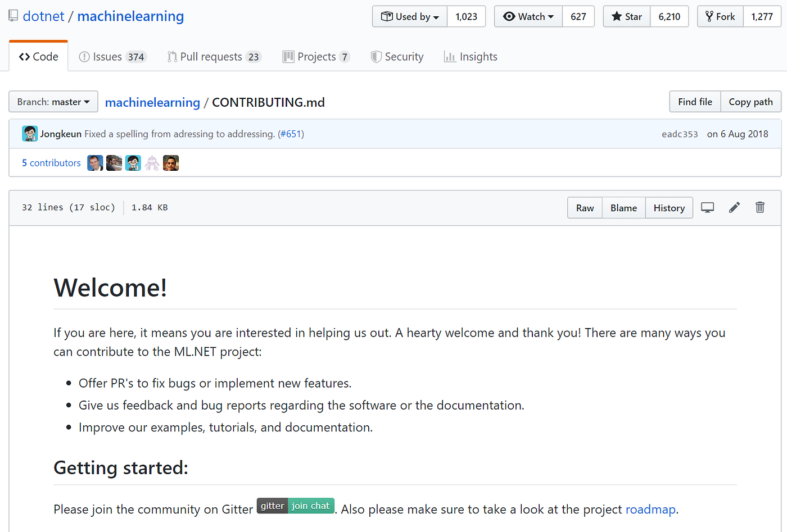Delete this file with trash icon
The image size is (787, 532).
point(760,207)
